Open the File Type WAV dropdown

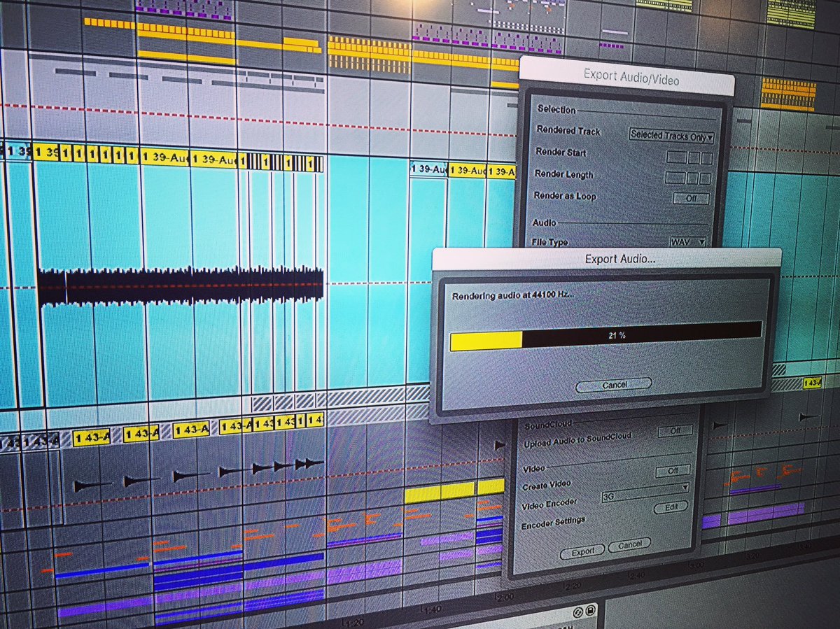click(x=687, y=241)
